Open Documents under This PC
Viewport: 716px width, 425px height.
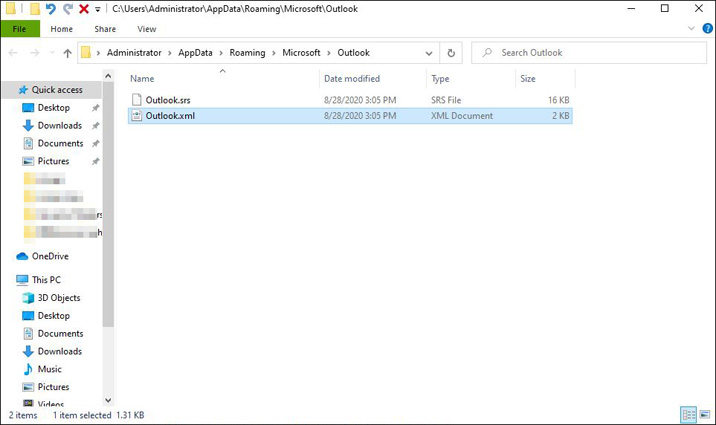(x=60, y=334)
